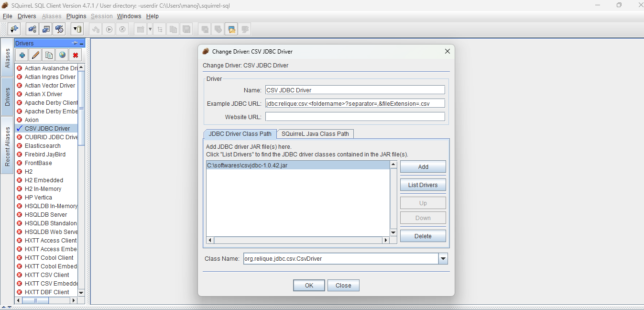Select the Drivers side tab
The width and height of the screenshot is (644, 310).
(7, 97)
